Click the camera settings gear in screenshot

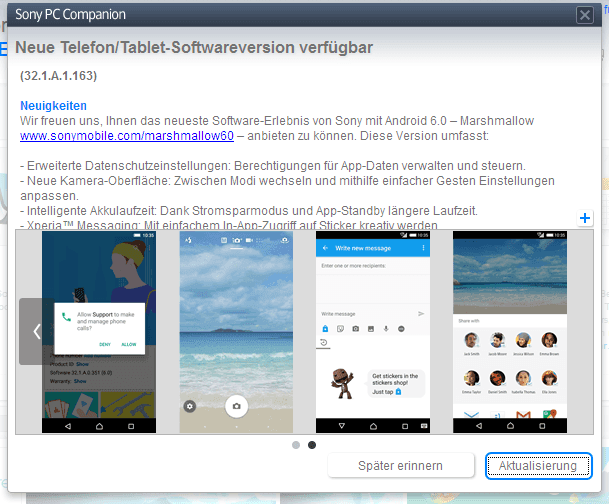tap(190, 407)
